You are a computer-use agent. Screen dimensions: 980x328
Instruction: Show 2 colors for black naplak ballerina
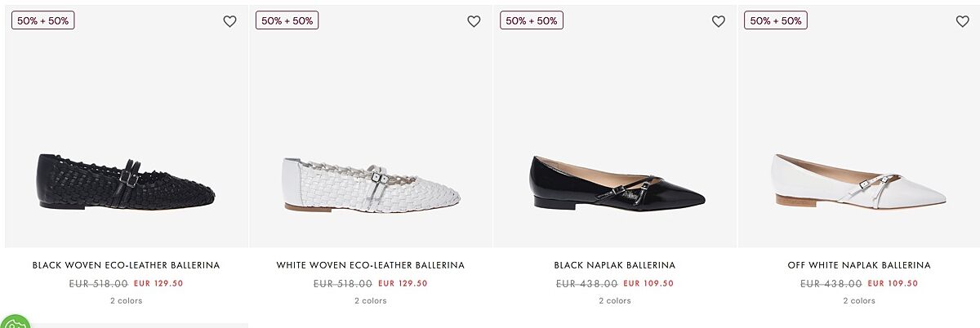click(615, 301)
